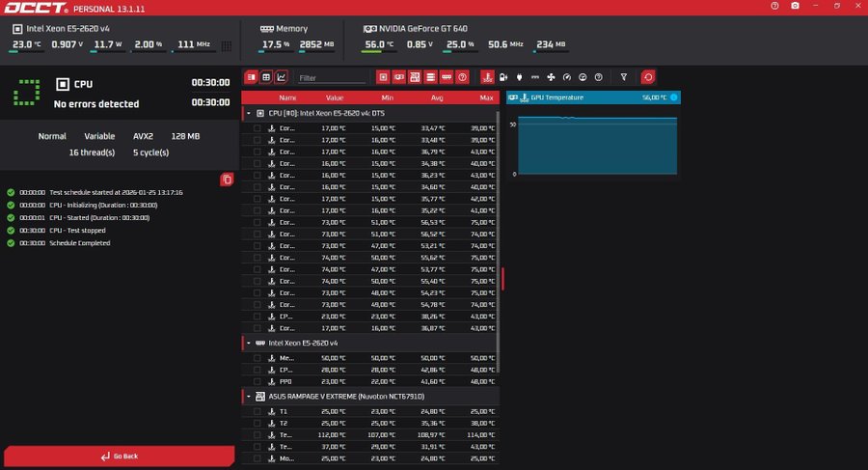Click the temperature sensor filter icon
The height and width of the screenshot is (470, 868).
click(x=488, y=77)
